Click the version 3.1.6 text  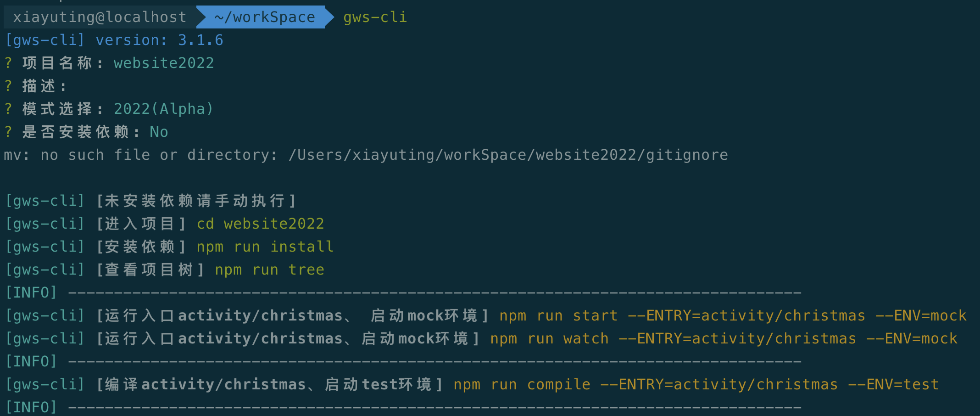159,40
